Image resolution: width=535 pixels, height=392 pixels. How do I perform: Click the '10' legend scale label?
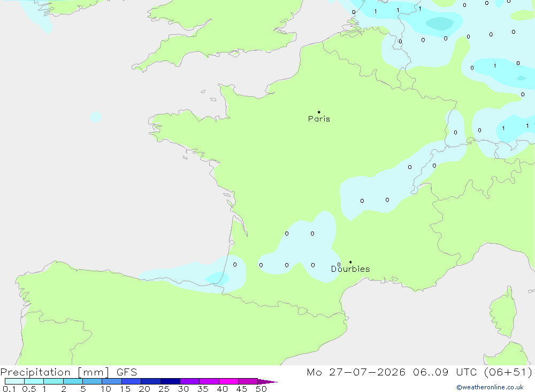[106, 389]
